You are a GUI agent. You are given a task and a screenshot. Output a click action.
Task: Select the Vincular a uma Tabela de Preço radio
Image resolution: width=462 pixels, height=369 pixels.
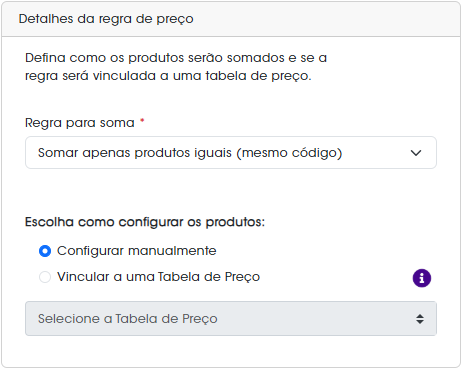tap(45, 277)
